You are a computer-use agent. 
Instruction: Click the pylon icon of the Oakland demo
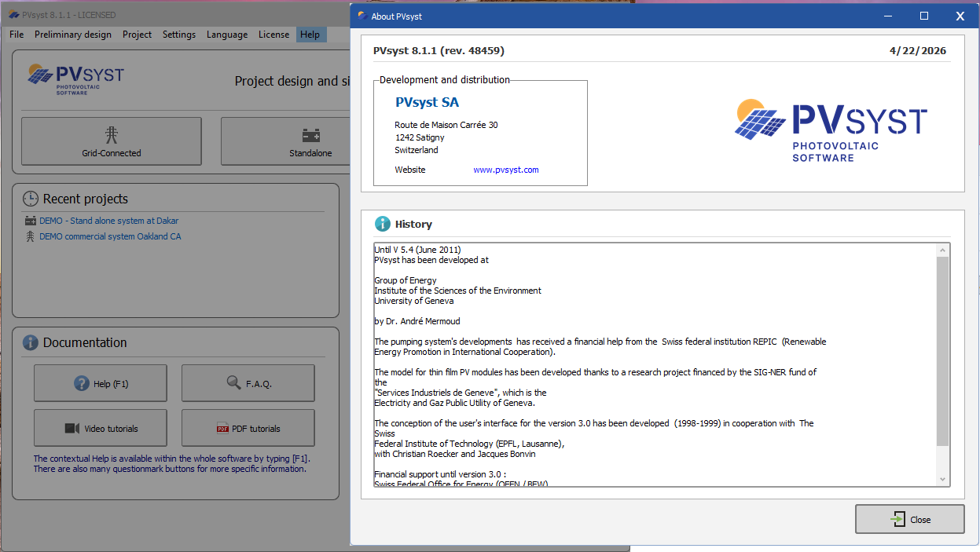click(31, 236)
